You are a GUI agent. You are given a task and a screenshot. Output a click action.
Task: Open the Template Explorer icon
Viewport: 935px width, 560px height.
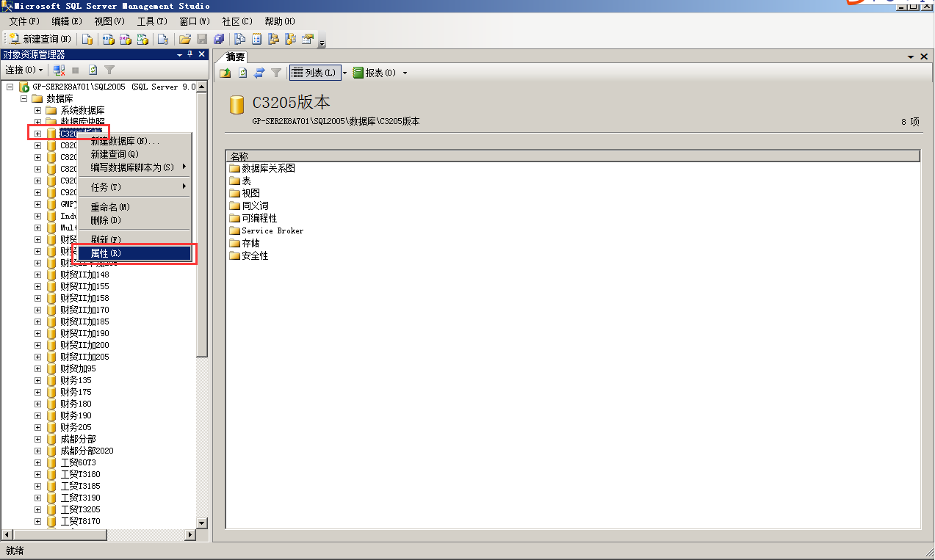coord(291,39)
